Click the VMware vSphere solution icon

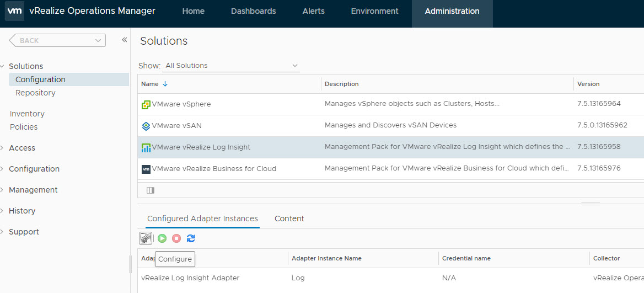(x=146, y=105)
